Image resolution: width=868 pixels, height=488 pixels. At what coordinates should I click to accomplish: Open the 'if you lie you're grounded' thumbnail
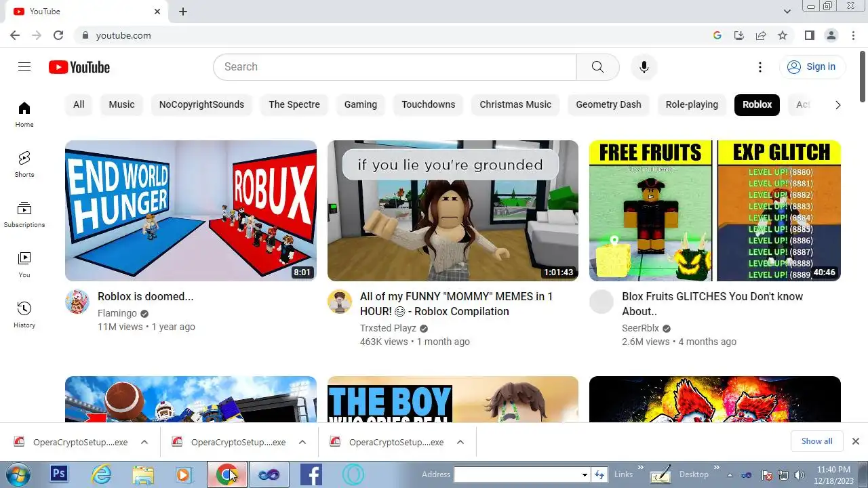[x=453, y=211]
